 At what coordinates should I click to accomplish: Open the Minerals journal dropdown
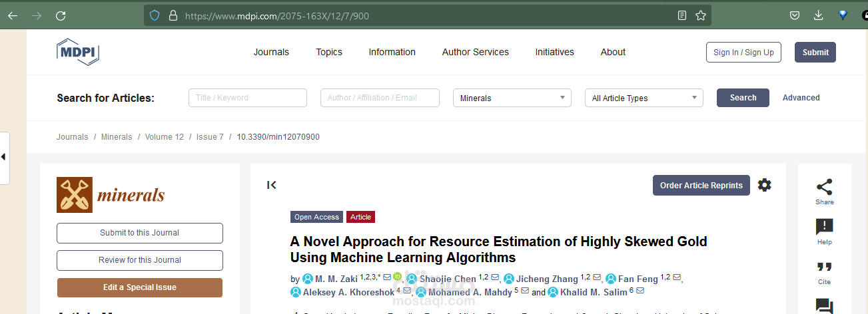tap(512, 98)
